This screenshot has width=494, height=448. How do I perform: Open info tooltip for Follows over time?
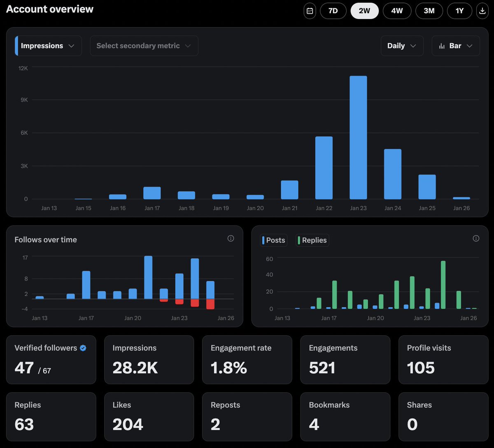coord(231,239)
